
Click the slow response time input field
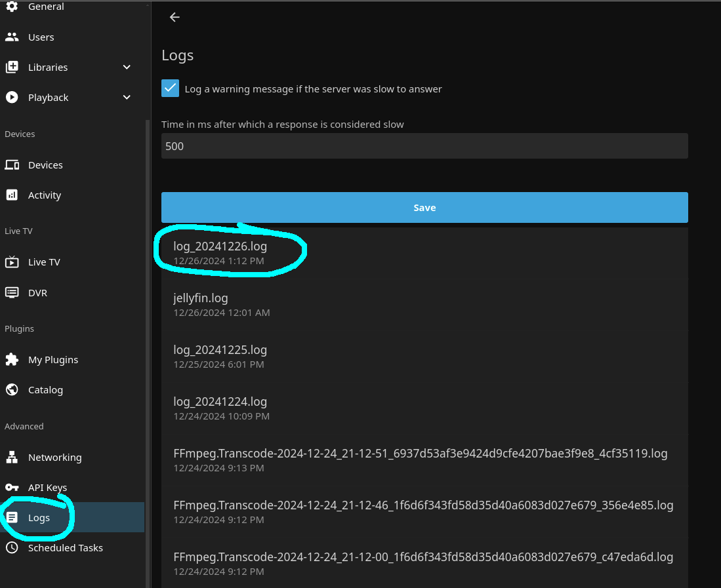click(x=424, y=146)
